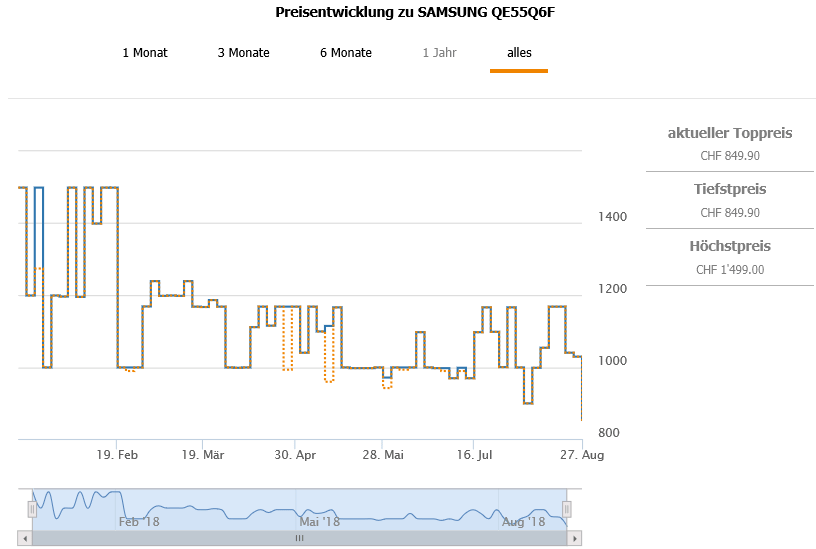Click the 1 Jahr range option
Image resolution: width=816 pixels, height=549 pixels.
439,53
